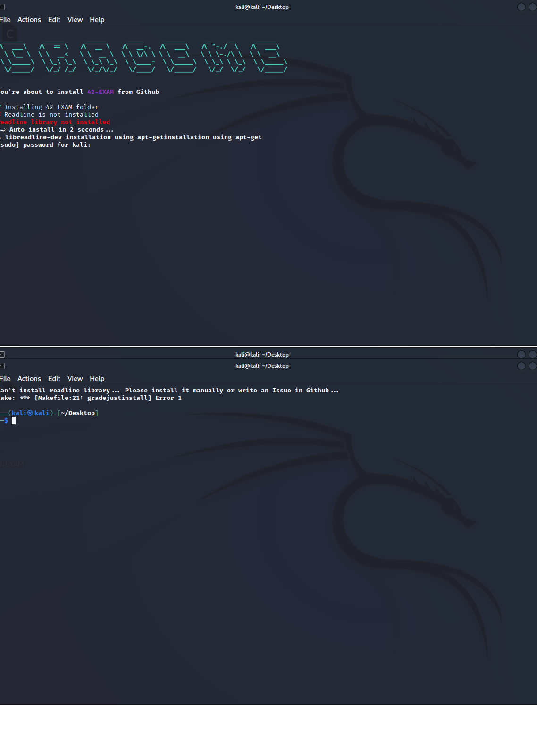Screen dimensions: 537x756
Task: Click the blue 'kali' user name in prompt
Action: tap(19, 413)
